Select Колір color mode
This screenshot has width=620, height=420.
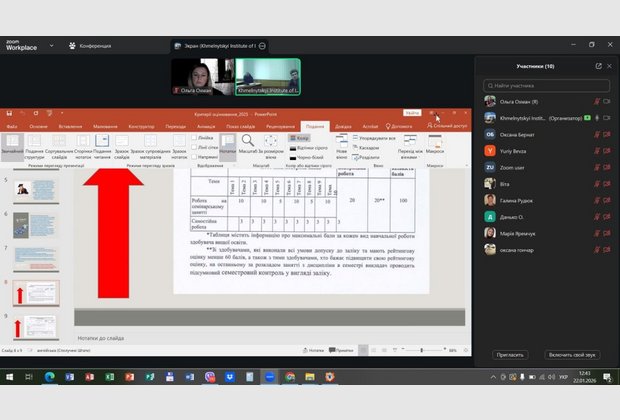click(x=299, y=138)
